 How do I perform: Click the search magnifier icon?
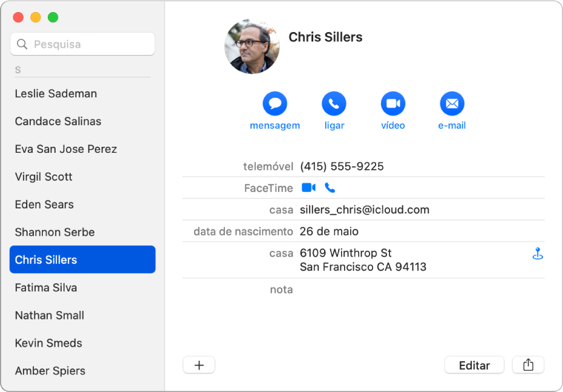click(x=22, y=44)
